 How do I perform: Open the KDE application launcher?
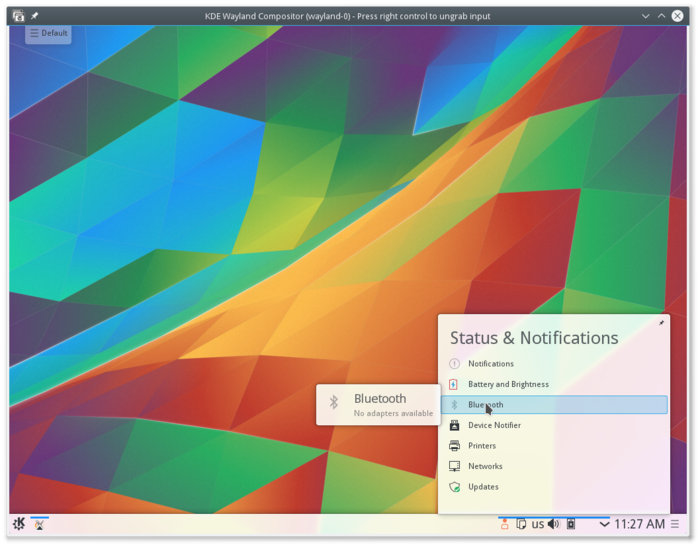[19, 523]
